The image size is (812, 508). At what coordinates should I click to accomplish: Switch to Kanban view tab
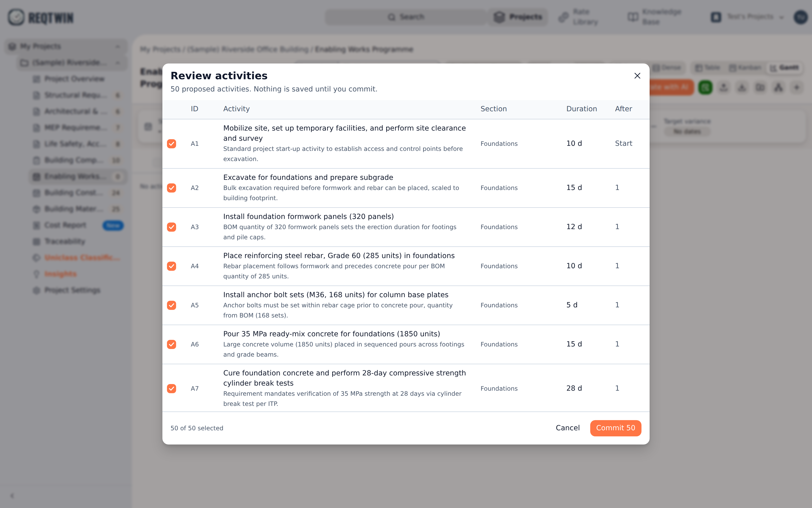click(746, 68)
